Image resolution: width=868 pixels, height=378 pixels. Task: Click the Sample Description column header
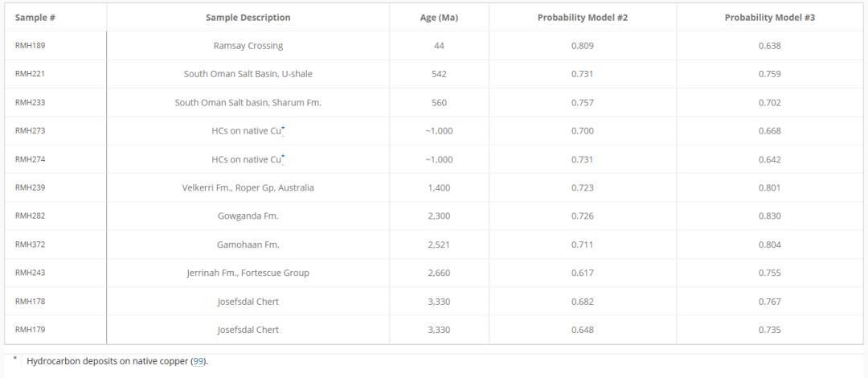248,18
